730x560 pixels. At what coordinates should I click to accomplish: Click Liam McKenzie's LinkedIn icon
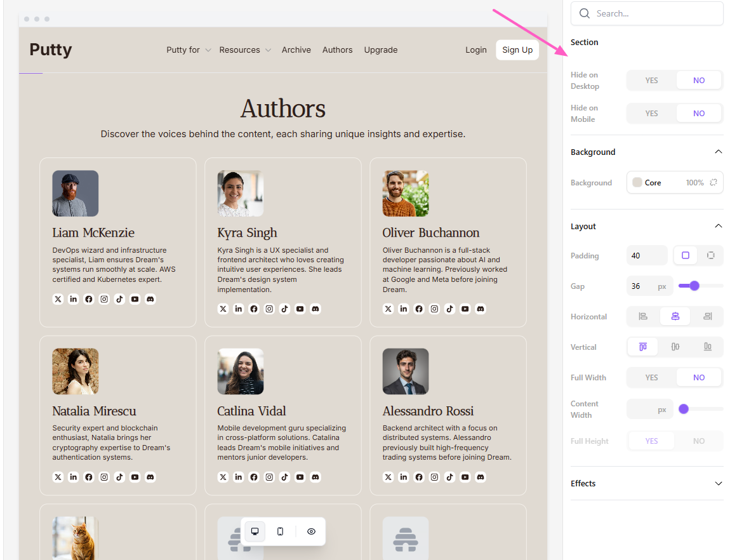tap(74, 299)
